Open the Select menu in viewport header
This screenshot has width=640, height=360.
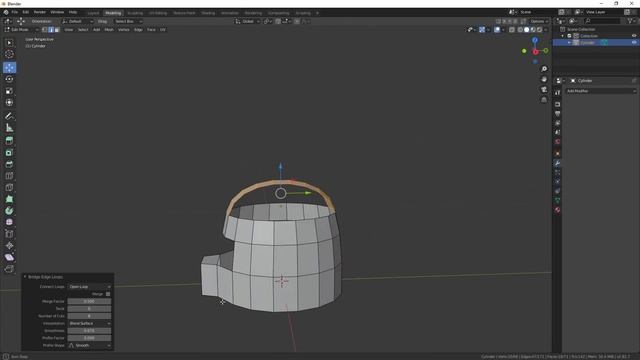tap(83, 30)
